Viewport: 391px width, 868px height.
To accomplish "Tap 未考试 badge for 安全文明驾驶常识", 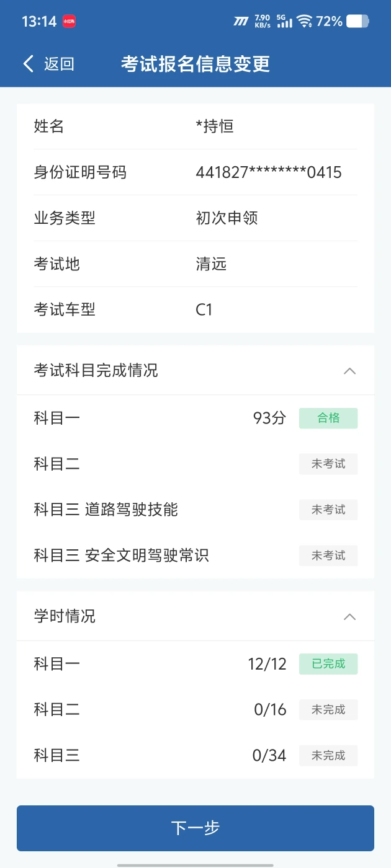I will 328,556.
